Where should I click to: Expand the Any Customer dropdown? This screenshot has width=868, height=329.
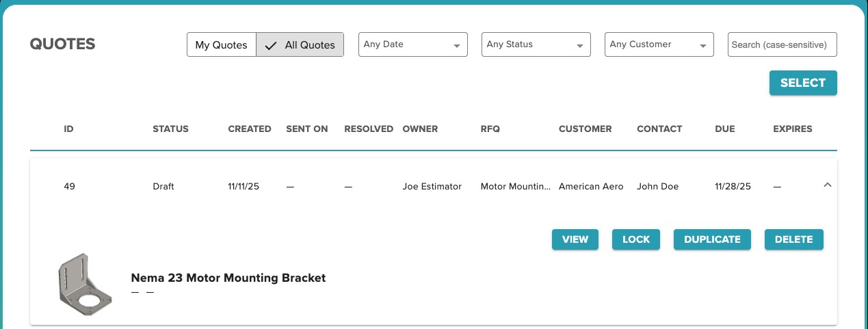[659, 44]
